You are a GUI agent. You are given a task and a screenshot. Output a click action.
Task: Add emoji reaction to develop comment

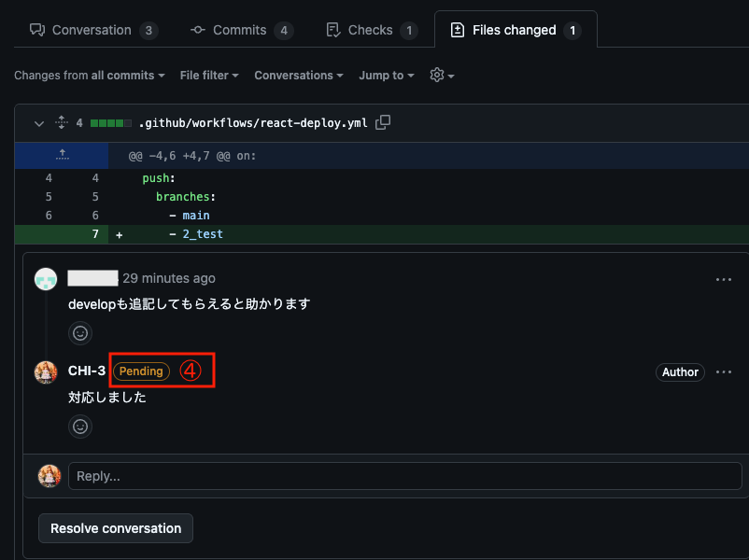tap(80, 333)
